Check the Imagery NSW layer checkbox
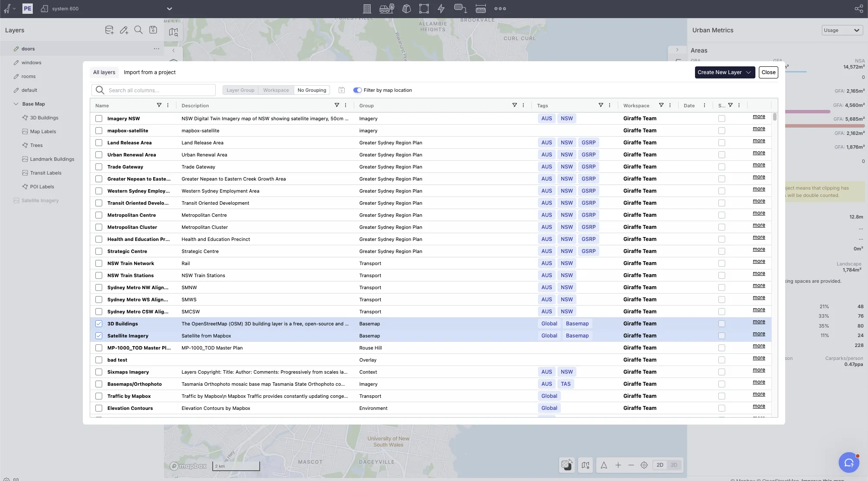Viewport: 868px width, 481px height. coord(99,118)
